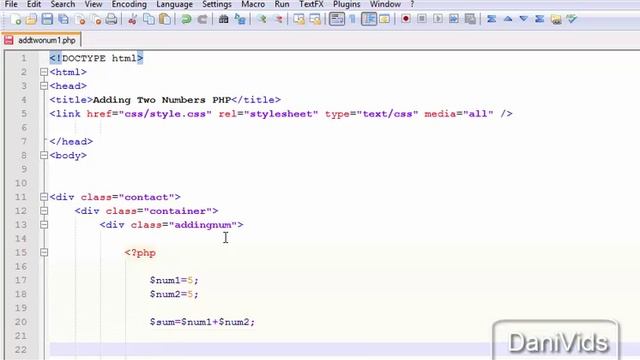The image size is (640, 360).
Task: Click the line "$num2=5;"
Action: coord(174,294)
